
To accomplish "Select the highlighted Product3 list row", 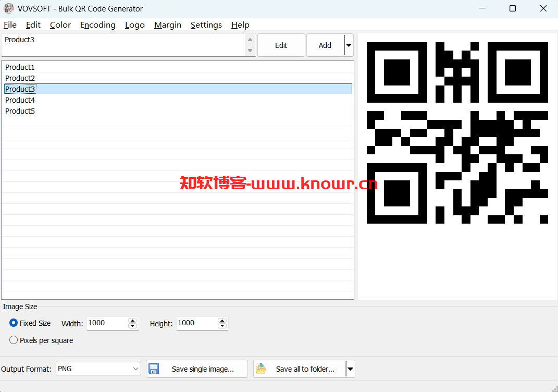I will (178, 89).
